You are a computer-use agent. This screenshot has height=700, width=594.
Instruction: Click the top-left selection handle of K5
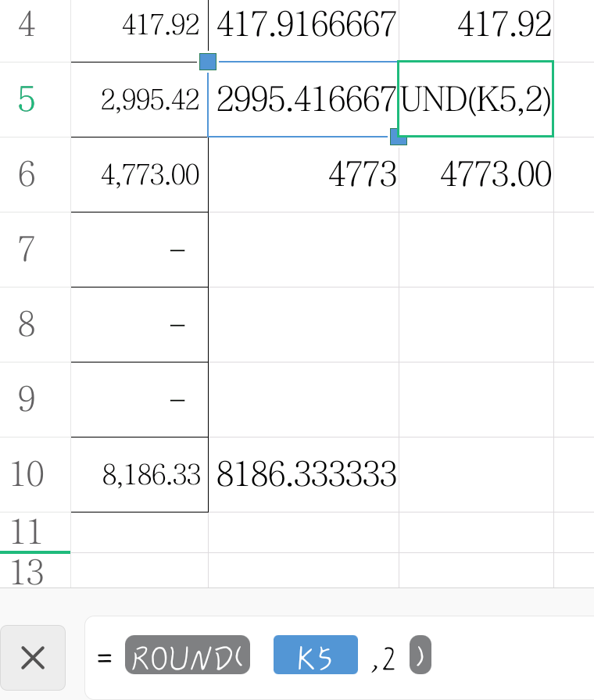point(208,62)
